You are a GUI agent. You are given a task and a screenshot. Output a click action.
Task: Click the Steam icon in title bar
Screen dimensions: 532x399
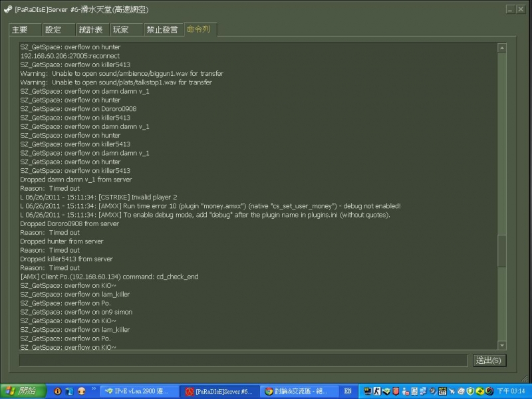coord(7,10)
